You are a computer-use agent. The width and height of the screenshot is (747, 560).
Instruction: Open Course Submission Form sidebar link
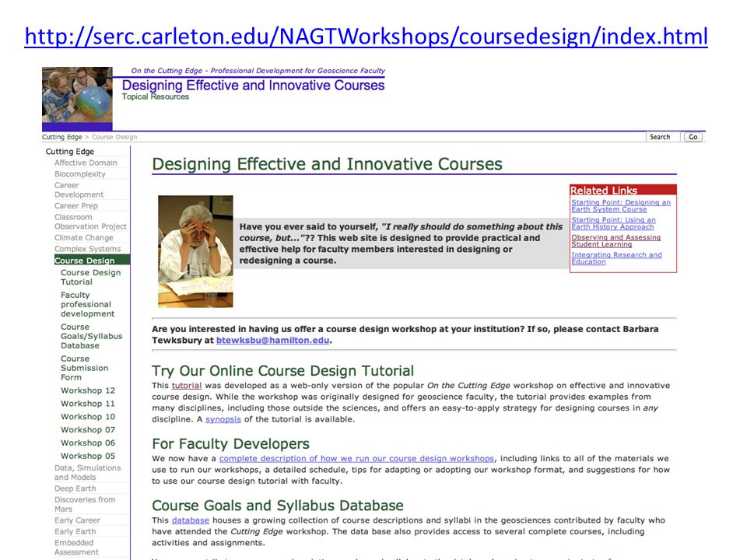tap(84, 368)
